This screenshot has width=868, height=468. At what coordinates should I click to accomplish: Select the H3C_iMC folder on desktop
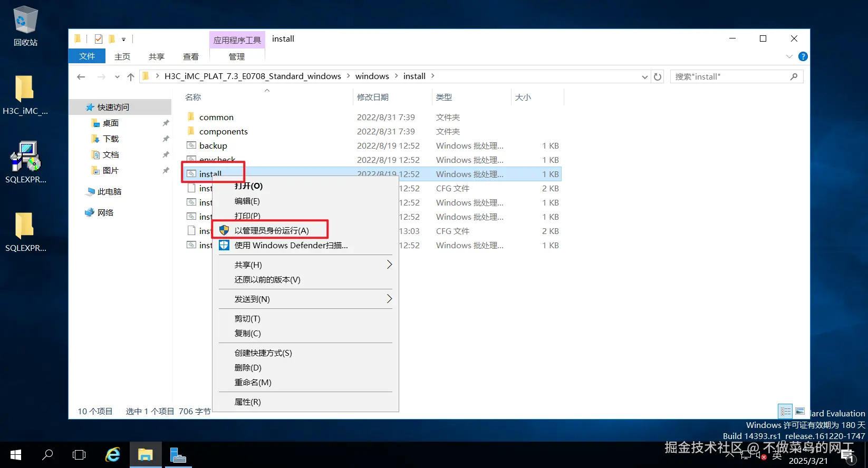(x=25, y=95)
